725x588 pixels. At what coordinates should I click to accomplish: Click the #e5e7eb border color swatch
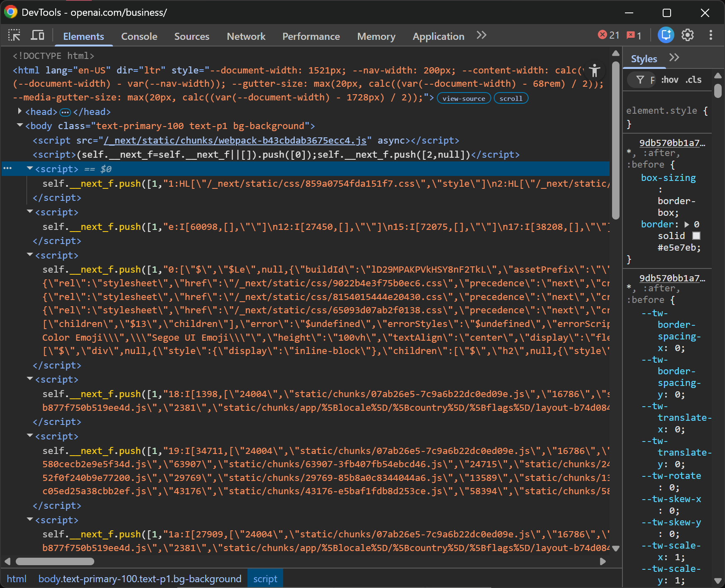pyautogui.click(x=696, y=236)
